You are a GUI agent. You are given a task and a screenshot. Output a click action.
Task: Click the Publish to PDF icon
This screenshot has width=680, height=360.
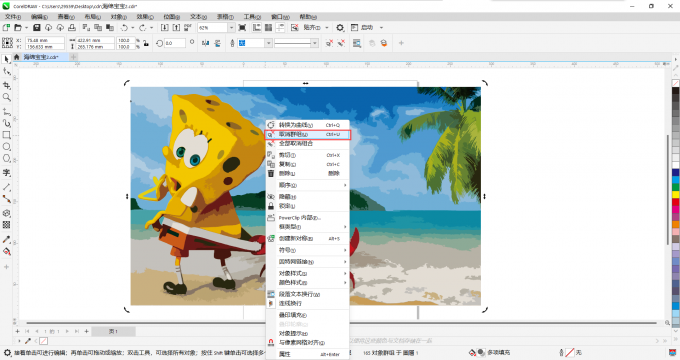click(x=188, y=27)
